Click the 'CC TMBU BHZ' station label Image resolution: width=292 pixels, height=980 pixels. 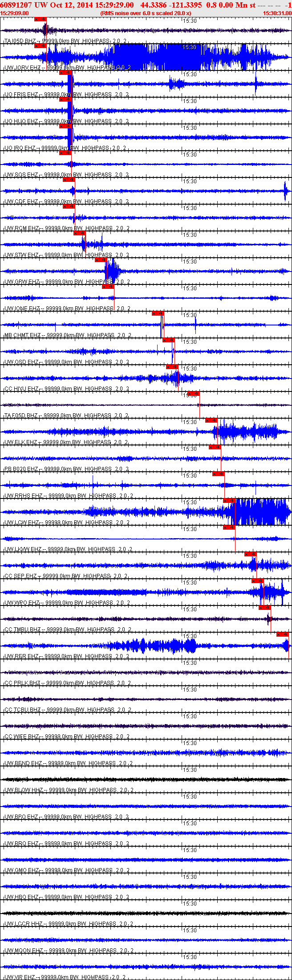pyautogui.click(x=22, y=630)
